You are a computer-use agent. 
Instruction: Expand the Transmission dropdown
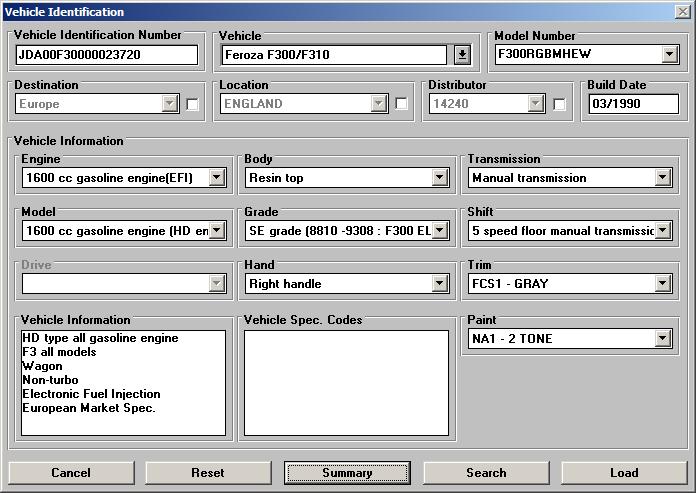(x=662, y=178)
